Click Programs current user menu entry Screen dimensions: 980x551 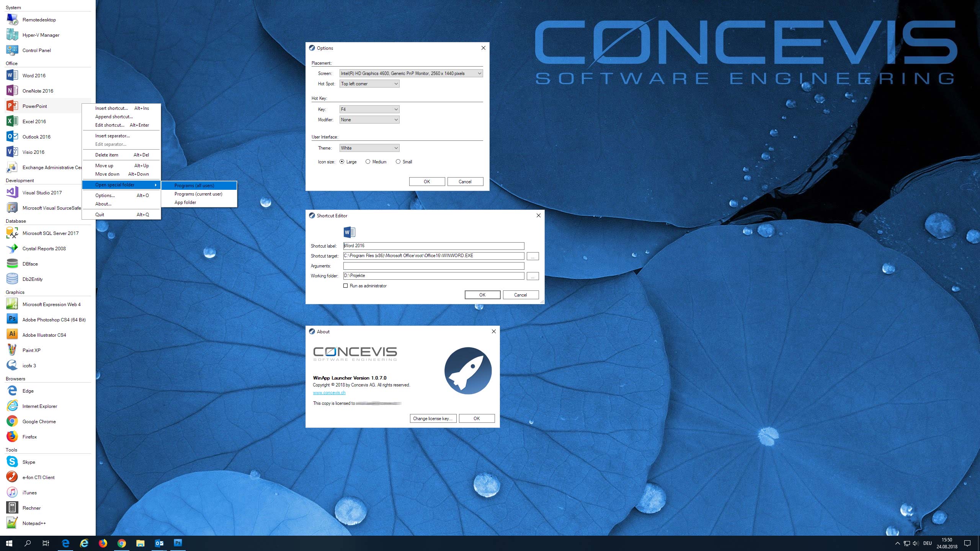point(199,194)
